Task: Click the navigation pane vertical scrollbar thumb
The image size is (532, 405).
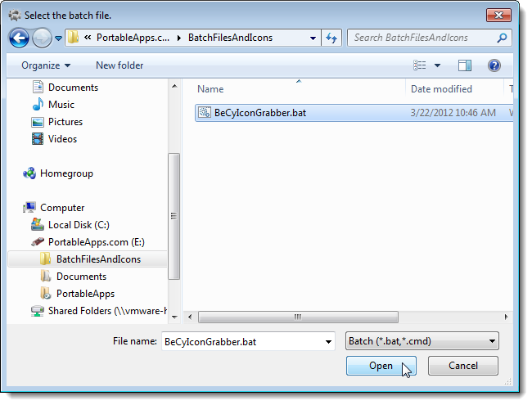Action: click(x=174, y=216)
